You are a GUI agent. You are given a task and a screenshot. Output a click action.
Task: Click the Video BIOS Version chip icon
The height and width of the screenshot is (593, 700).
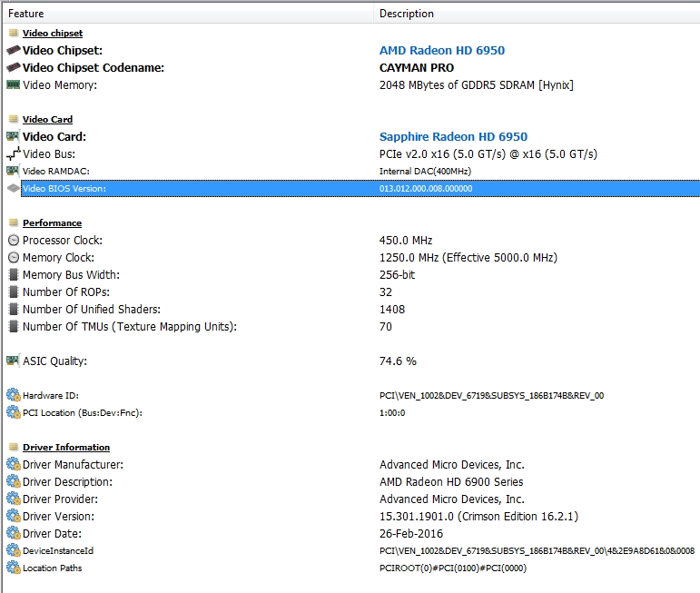(14, 188)
